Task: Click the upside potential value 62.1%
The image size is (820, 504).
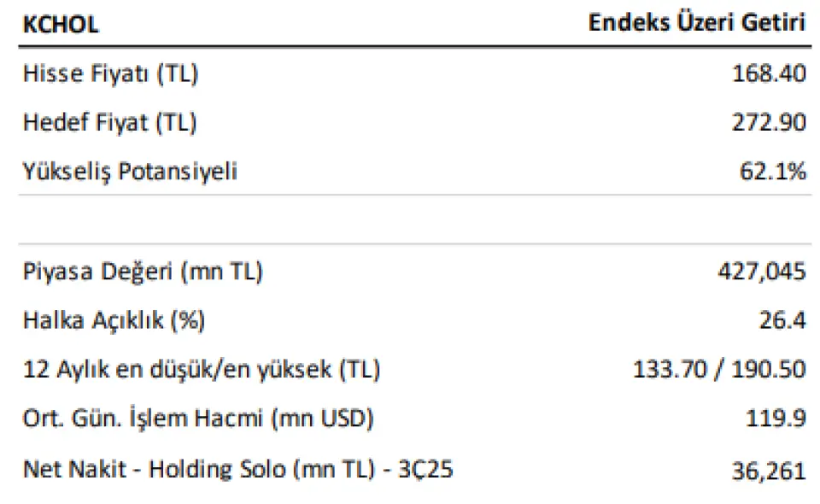Action: (772, 172)
